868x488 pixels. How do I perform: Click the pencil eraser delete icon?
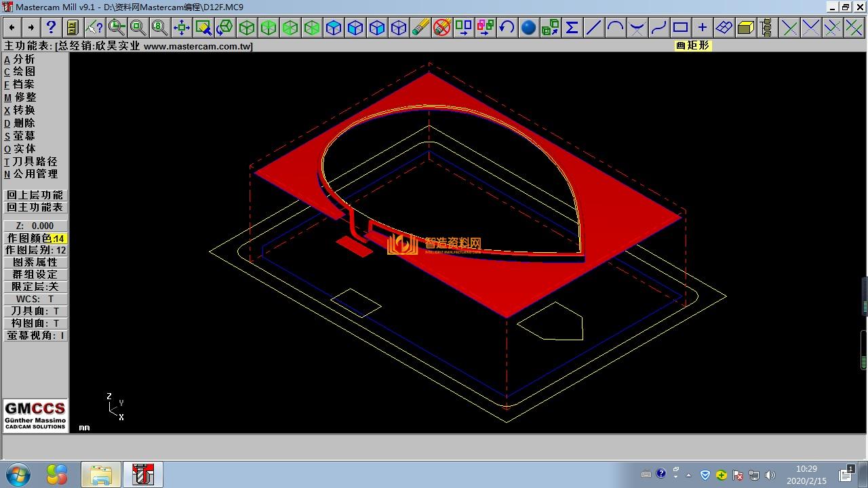click(x=420, y=28)
